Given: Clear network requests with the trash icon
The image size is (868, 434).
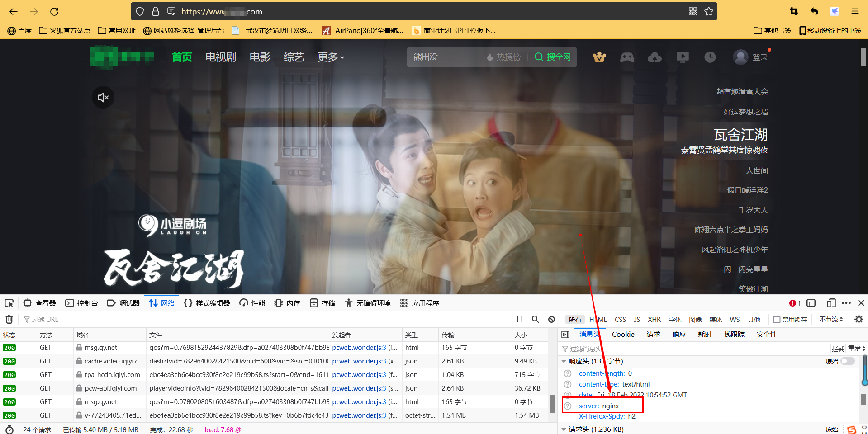Looking at the screenshot, I should pos(9,319).
